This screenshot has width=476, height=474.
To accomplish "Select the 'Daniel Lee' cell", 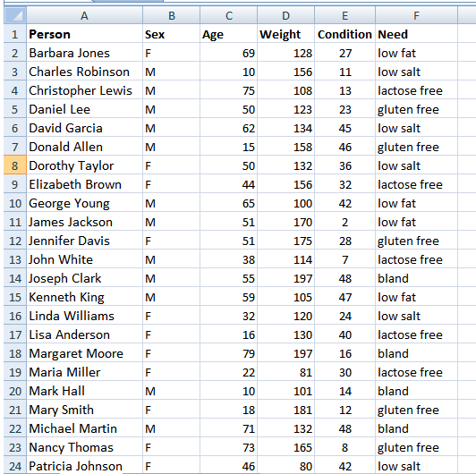I will coord(84,109).
